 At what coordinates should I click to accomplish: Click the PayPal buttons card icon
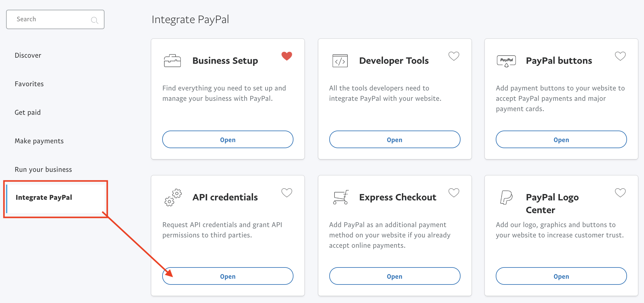(x=506, y=61)
